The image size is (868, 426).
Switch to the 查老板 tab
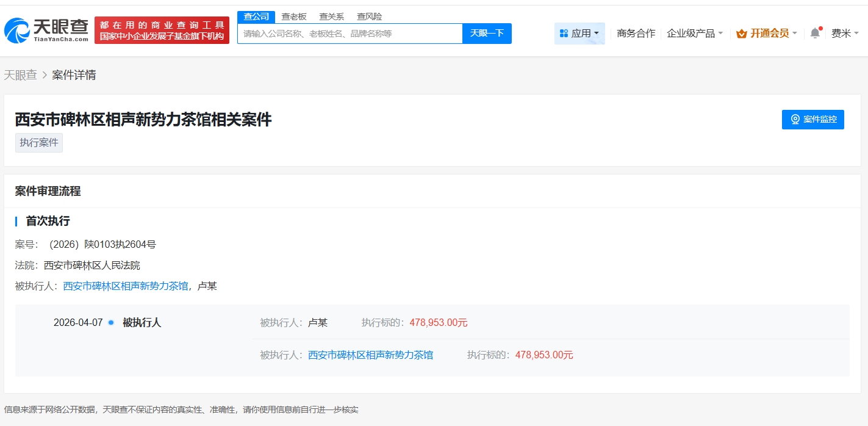click(x=294, y=16)
